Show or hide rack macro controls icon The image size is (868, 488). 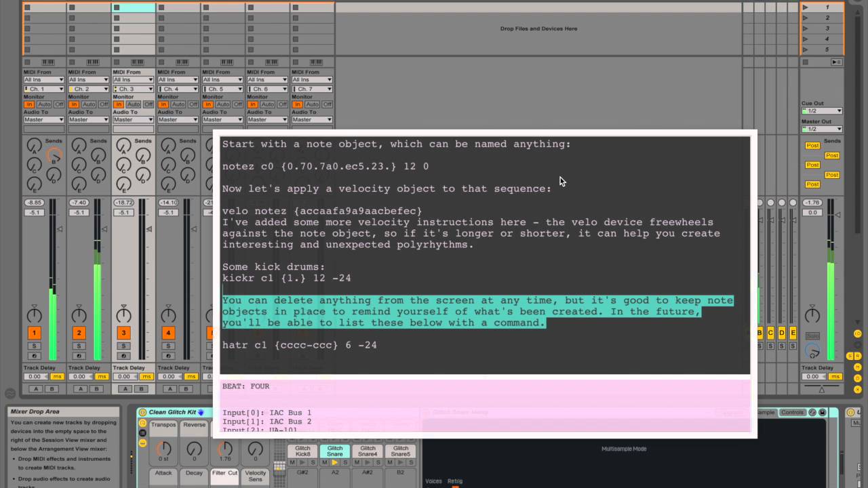[x=142, y=423]
